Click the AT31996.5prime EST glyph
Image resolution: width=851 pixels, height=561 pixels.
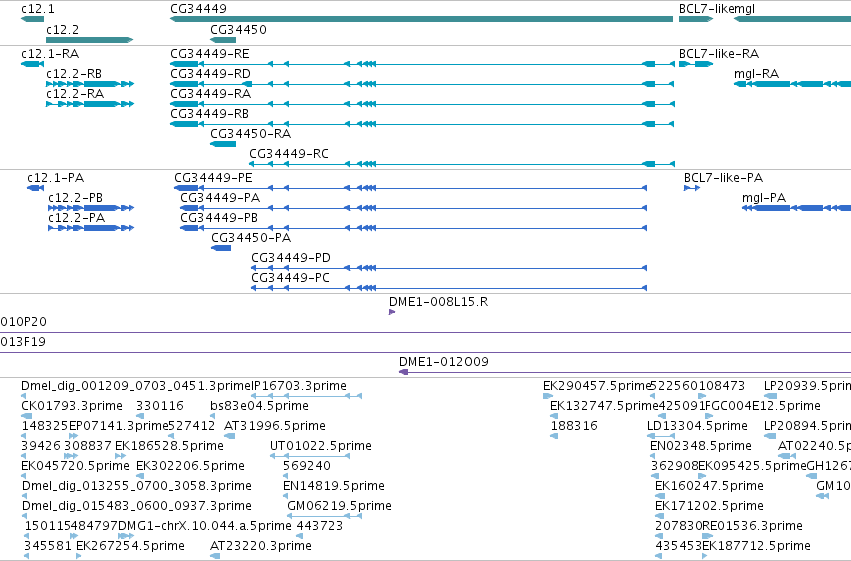(x=230, y=436)
